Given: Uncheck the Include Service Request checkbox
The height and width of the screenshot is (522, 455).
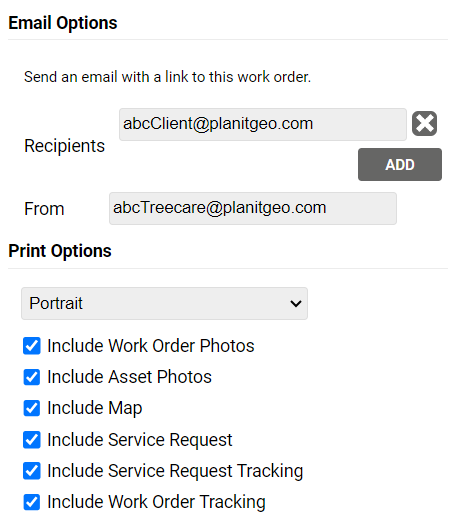Looking at the screenshot, I should pyautogui.click(x=32, y=440).
